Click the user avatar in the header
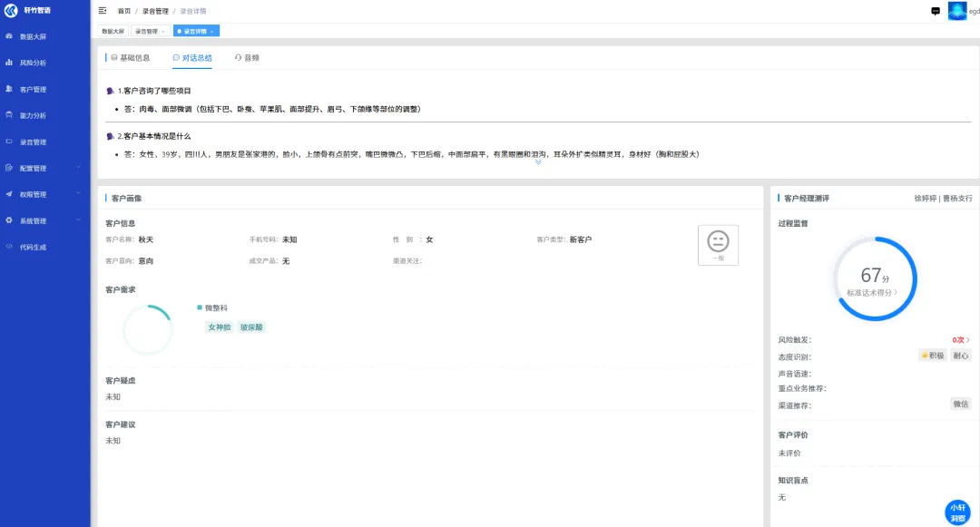Image resolution: width=980 pixels, height=527 pixels. [957, 11]
